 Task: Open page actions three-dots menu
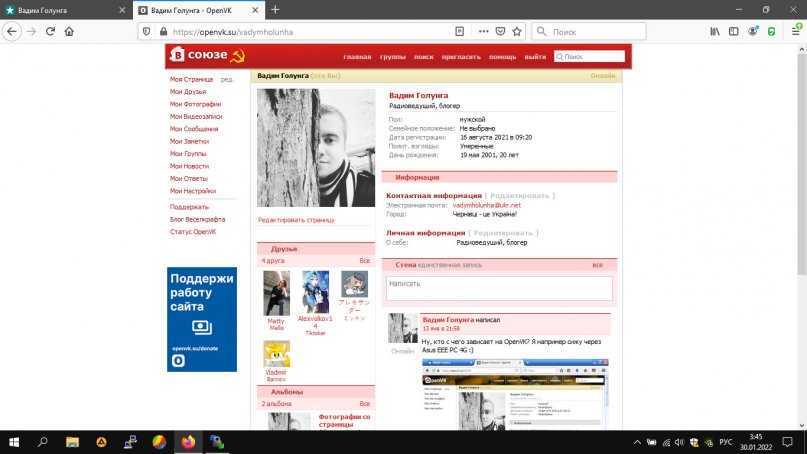click(483, 31)
